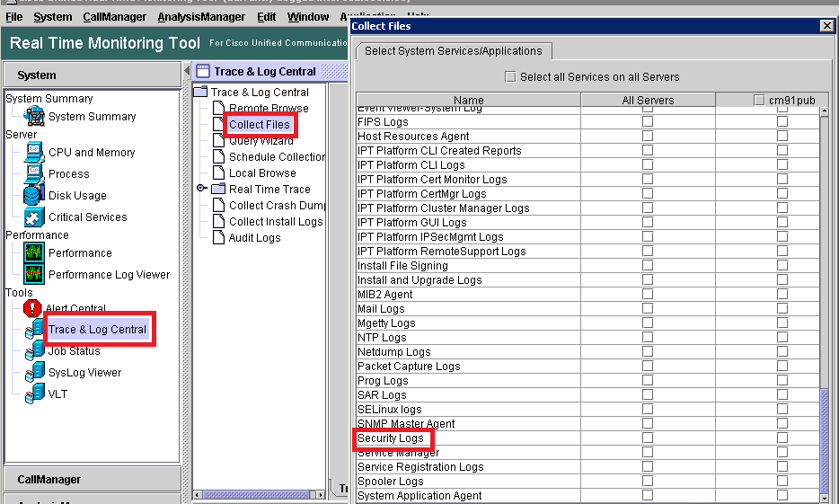Viewport: 839px width, 504px height.
Task: Click the Local Browse document icon
Action: point(218,172)
